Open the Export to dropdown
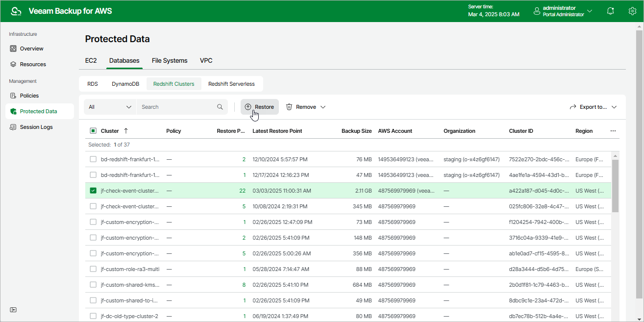 point(593,107)
